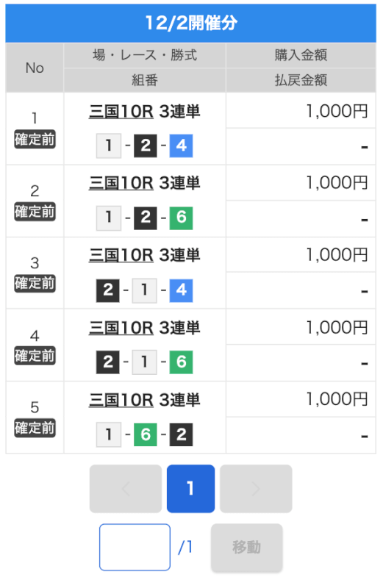Viewport: 383px width, 588px height.
Task: Click the next page arrow button
Action: [x=256, y=489]
